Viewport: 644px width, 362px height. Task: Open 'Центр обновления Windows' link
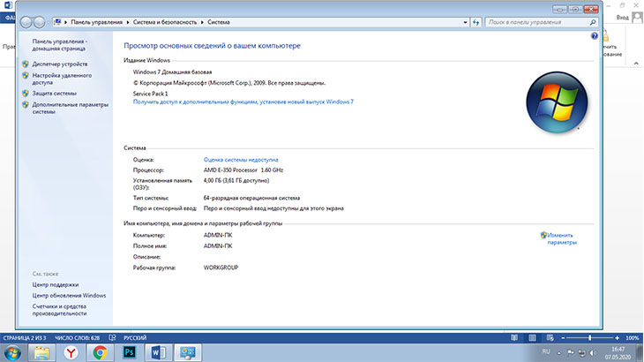point(69,295)
